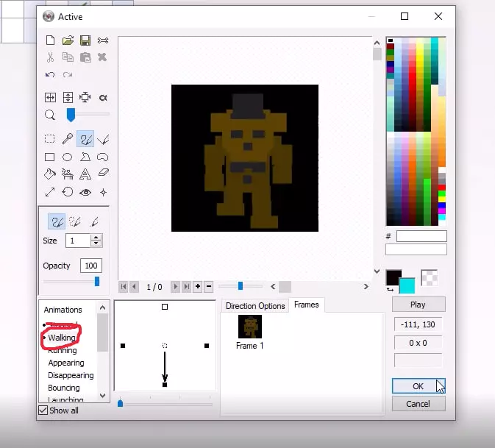Click the Options icon beside the save icon
The height and width of the screenshot is (448, 495).
[103, 40]
